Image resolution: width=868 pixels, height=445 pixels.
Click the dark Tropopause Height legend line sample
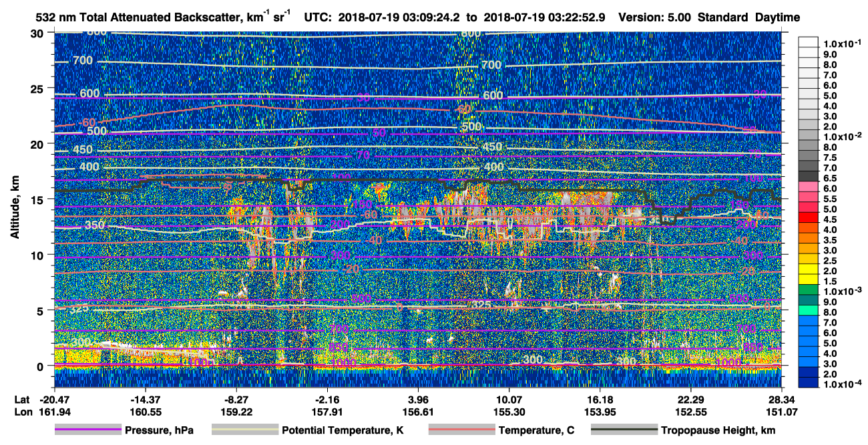pos(623,430)
